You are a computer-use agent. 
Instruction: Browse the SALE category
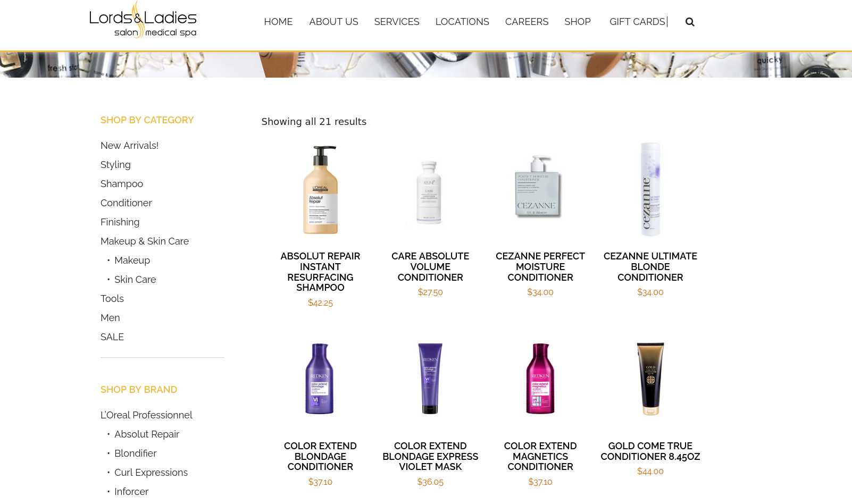pos(112,337)
